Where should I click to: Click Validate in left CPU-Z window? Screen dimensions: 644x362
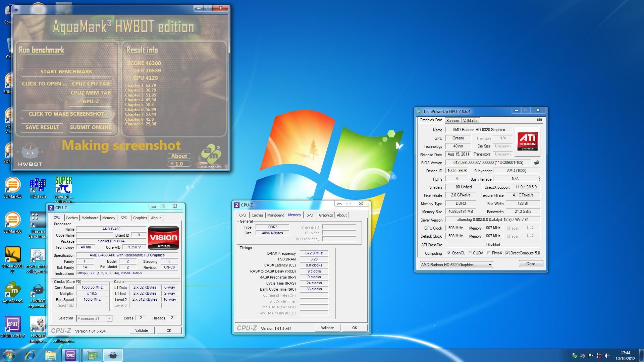pyautogui.click(x=142, y=330)
